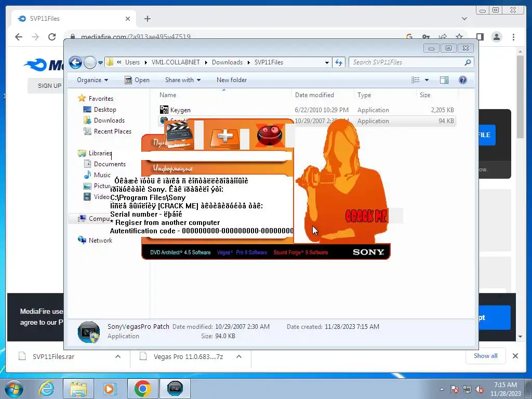
Task: Expand the view options dropdown arrow
Action: (427, 80)
